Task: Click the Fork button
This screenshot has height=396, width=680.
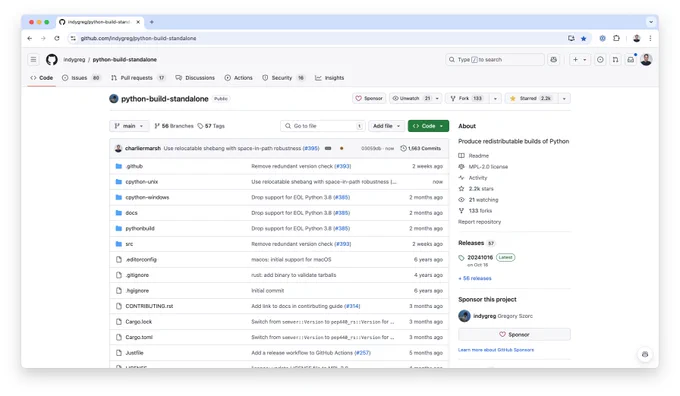Action: [x=467, y=98]
